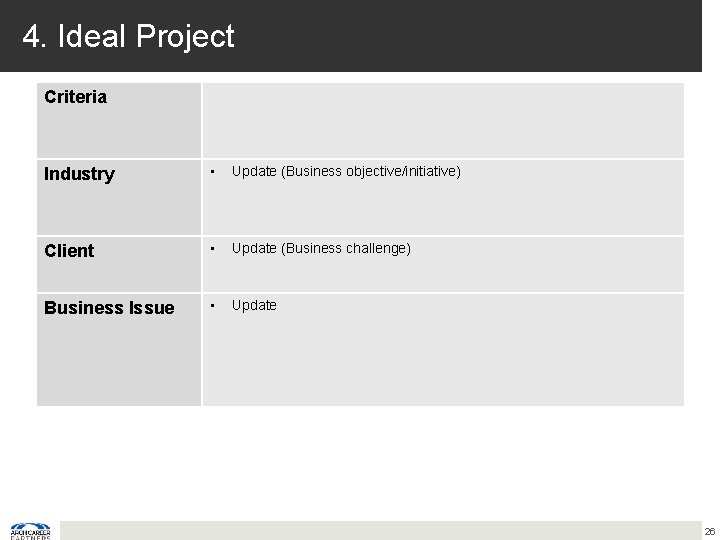Click bullet before Business objective/initiative text
The height and width of the screenshot is (540, 720).
213,171
